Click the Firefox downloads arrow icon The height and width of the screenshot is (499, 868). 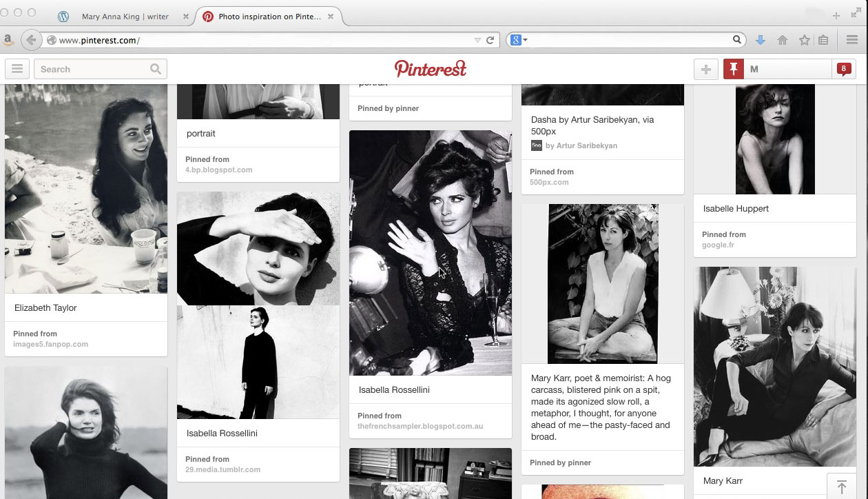(x=761, y=40)
